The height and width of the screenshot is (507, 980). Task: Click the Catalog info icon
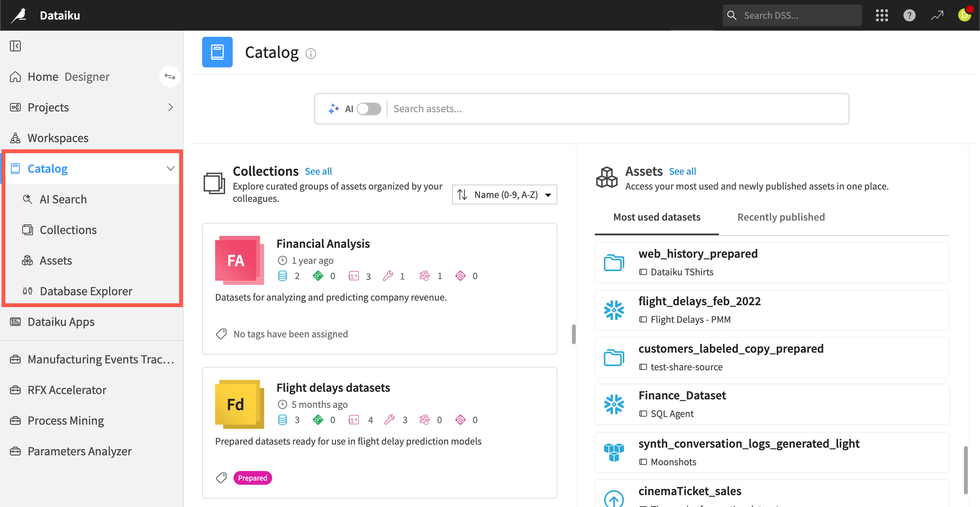coord(311,54)
